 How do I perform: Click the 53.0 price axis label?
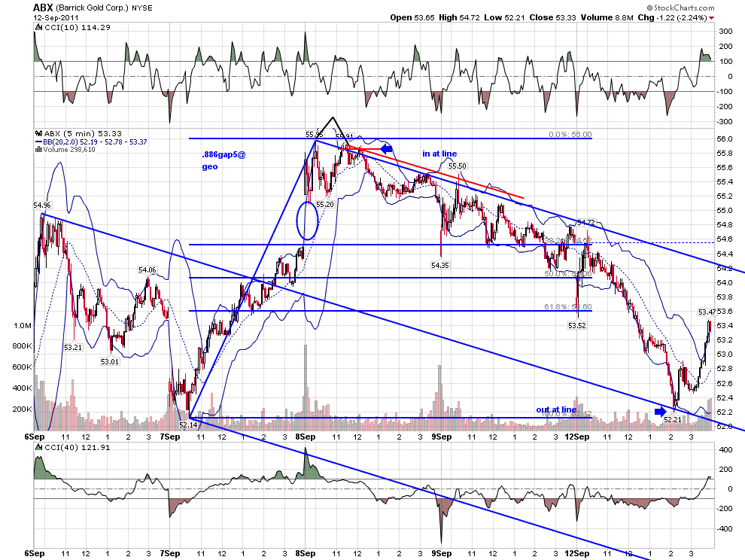point(725,355)
